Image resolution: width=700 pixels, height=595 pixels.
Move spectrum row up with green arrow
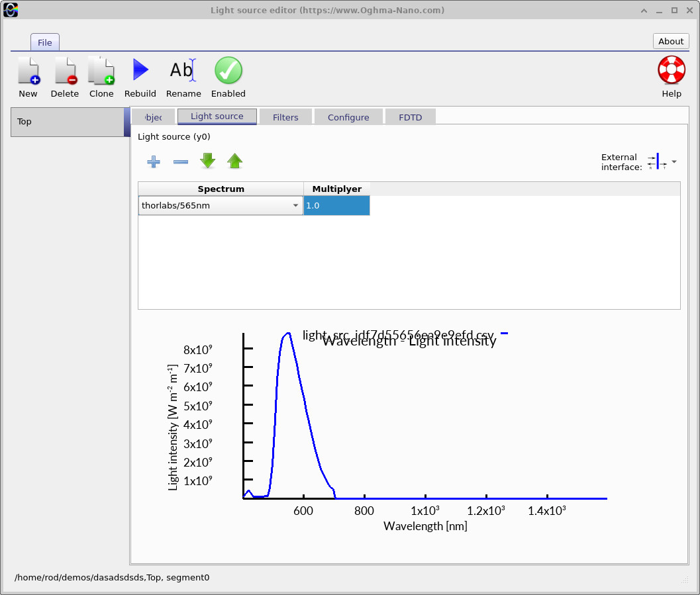(x=235, y=161)
